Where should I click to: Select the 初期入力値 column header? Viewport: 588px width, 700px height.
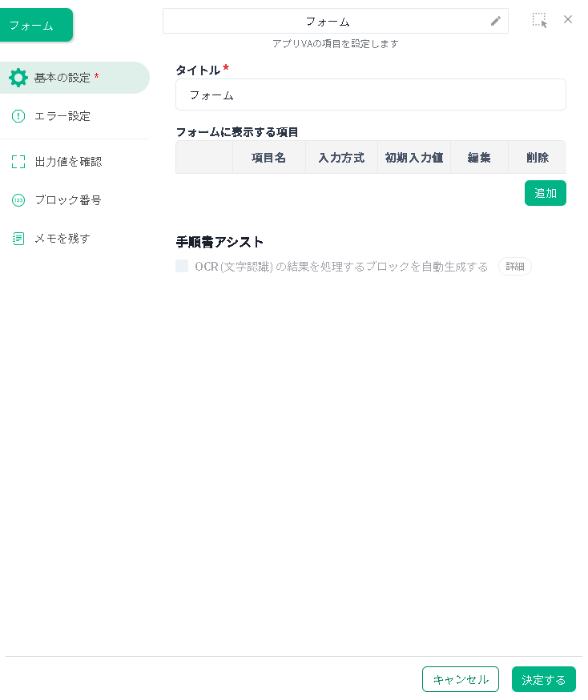point(414,158)
